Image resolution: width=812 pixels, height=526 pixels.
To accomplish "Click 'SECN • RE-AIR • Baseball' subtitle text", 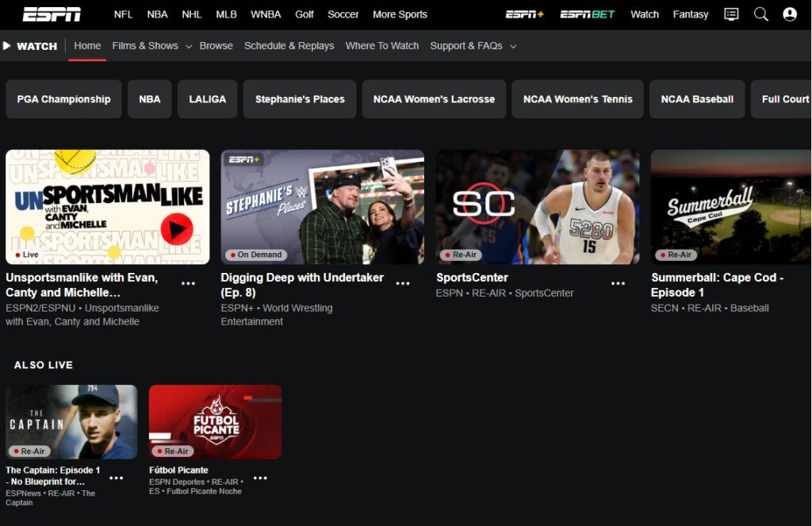I will coord(710,308).
